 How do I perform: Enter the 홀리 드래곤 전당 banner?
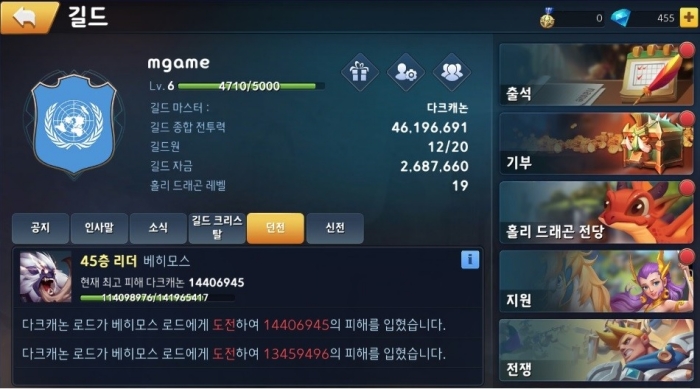[596, 212]
